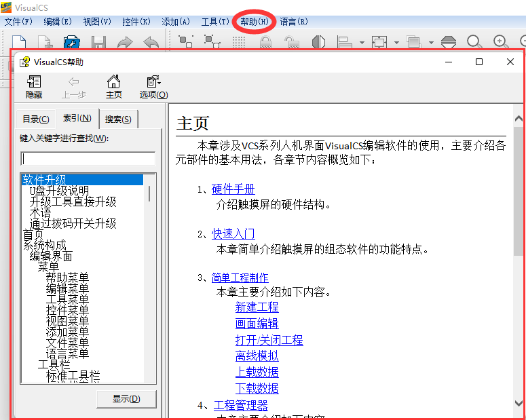The image size is (526, 420).
Task: Switch to the 目录(C) contents tab
Action: click(35, 119)
